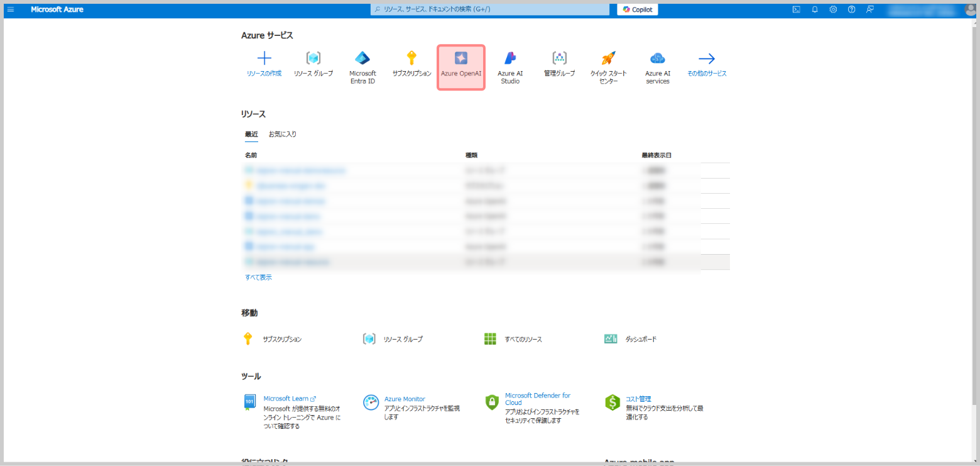Click the Defender green shield icon
This screenshot has height=466, width=980.
click(x=492, y=402)
